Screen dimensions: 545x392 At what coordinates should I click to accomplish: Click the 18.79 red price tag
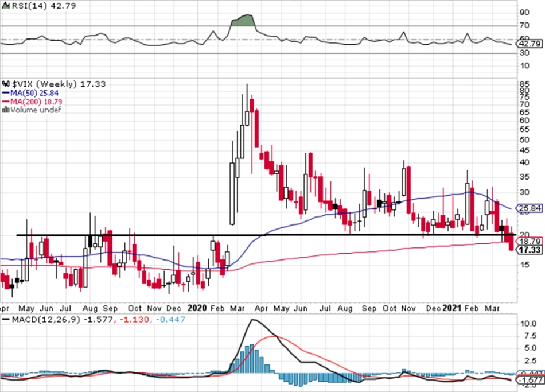[530, 241]
